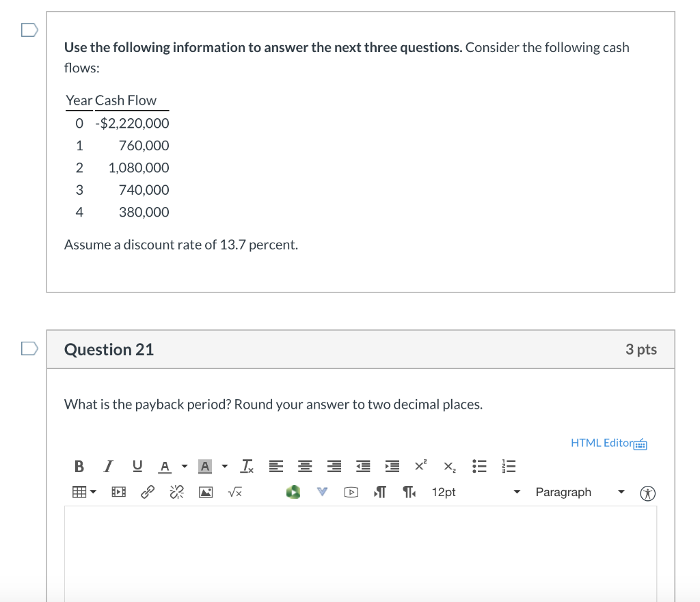Switch to the HTML Editor
The image size is (700, 602).
pos(600,443)
